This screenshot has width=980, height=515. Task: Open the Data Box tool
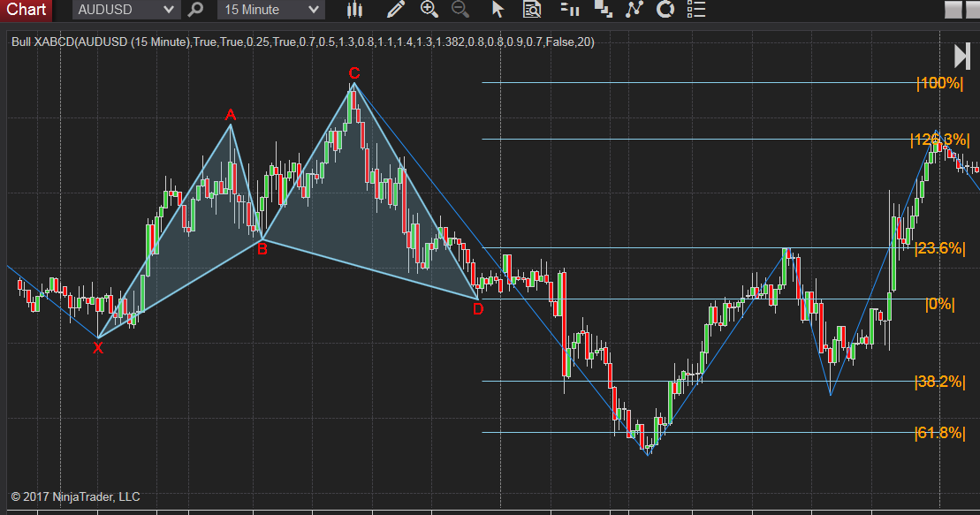(x=531, y=10)
